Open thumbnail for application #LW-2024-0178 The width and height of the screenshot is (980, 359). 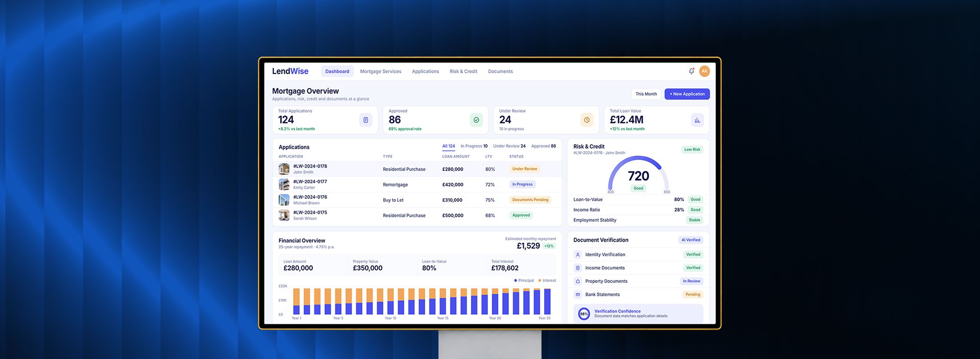[284, 169]
